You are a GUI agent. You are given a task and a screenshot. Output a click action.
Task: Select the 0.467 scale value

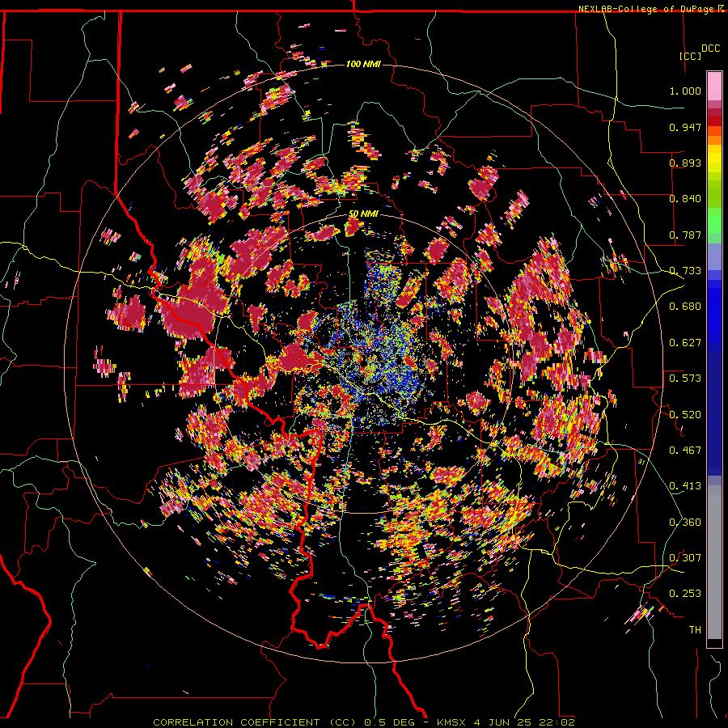685,451
